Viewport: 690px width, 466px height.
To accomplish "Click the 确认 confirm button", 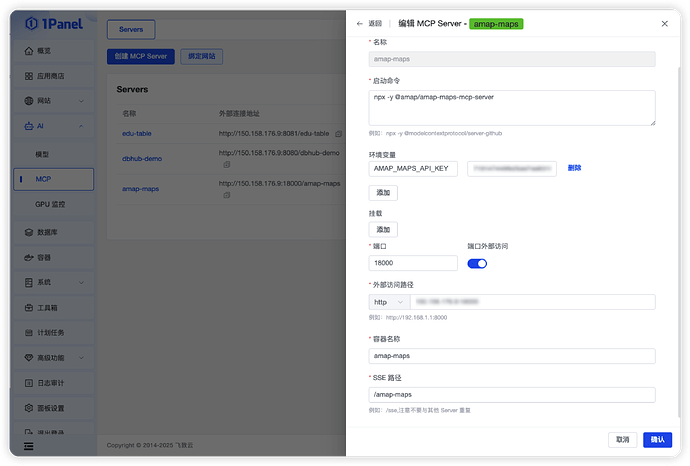I will (x=657, y=440).
